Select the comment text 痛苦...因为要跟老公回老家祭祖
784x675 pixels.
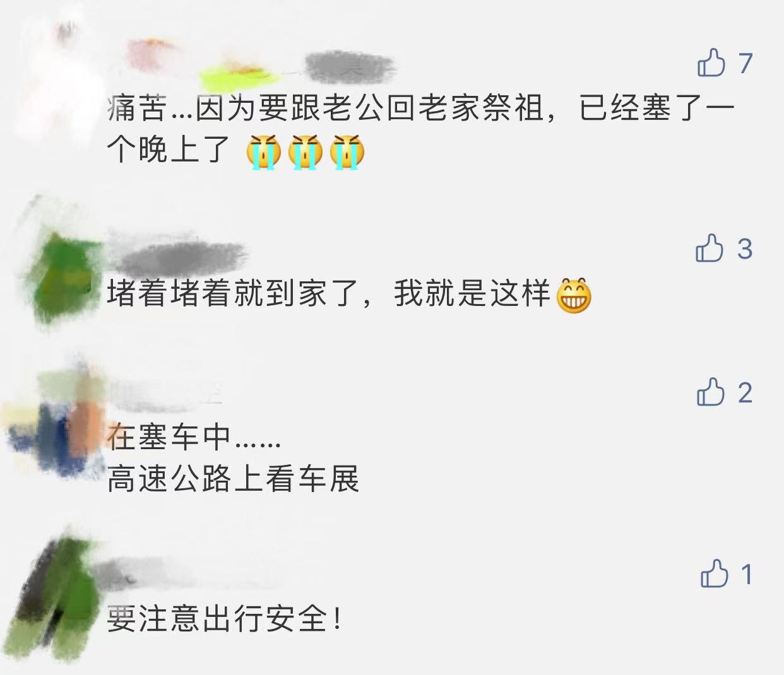327,109
